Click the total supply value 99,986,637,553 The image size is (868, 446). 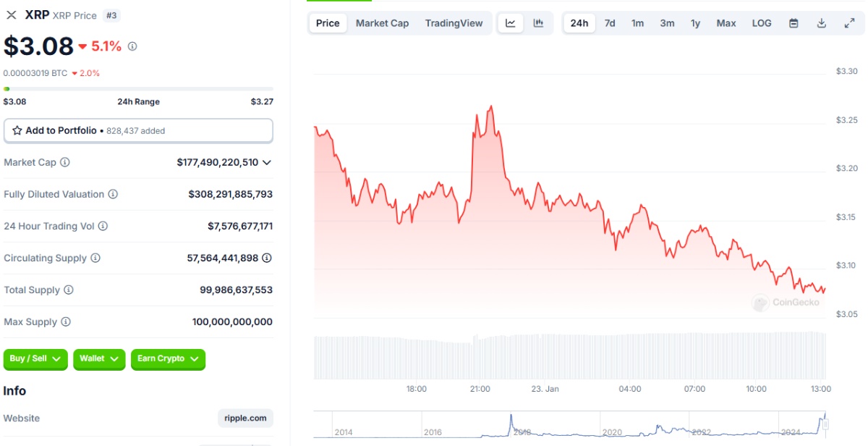pyautogui.click(x=237, y=290)
